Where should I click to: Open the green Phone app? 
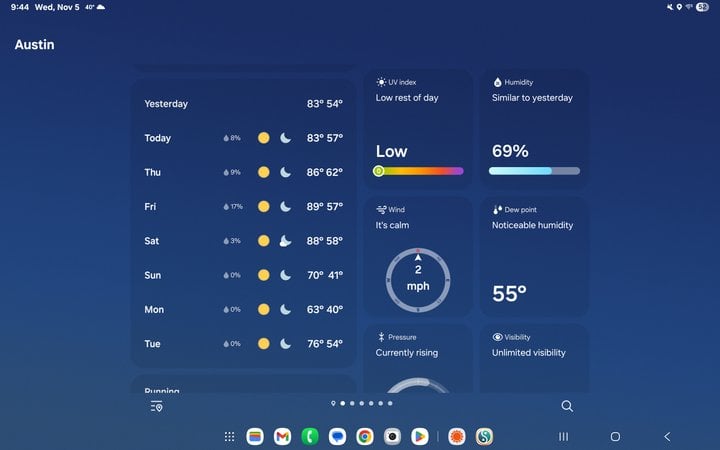[310, 437]
